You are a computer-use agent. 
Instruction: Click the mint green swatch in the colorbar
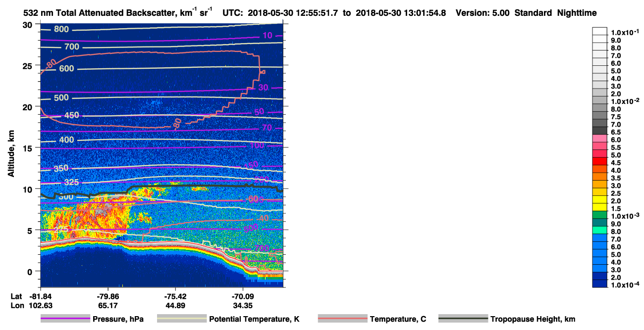(600, 230)
